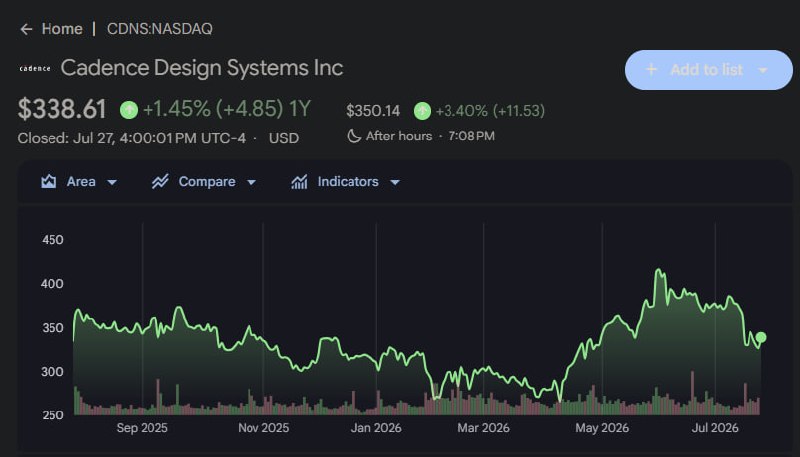Viewport: 800px width, 457px height.
Task: Click the after hours up arrow icon
Action: [x=422, y=111]
